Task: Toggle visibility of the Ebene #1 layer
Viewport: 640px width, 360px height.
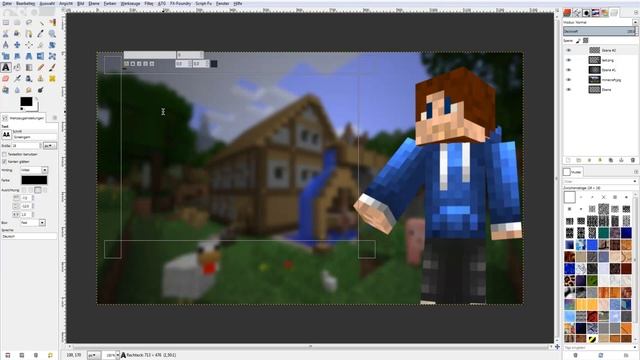Action: (569, 70)
